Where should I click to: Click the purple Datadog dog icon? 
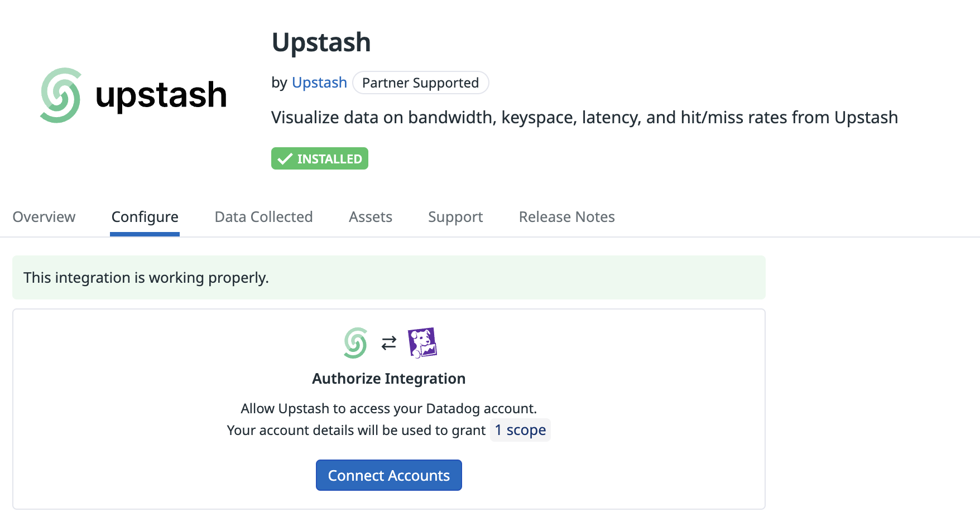click(x=422, y=342)
